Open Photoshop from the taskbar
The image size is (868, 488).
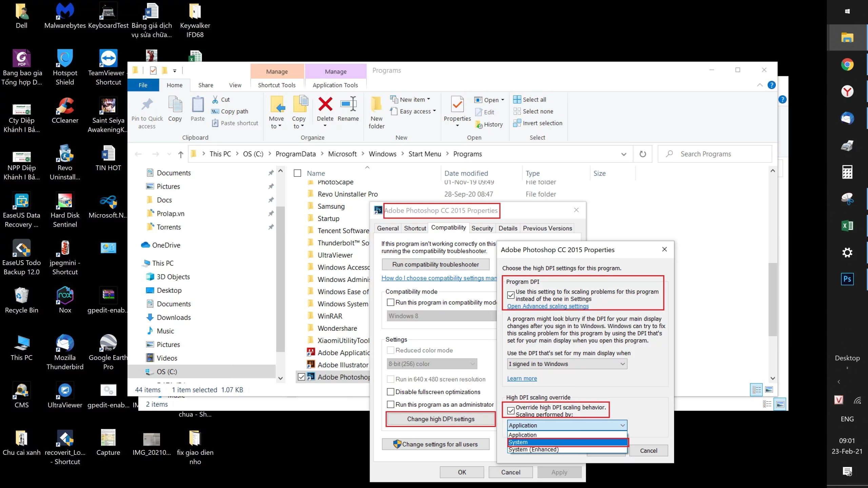pyautogui.click(x=847, y=279)
